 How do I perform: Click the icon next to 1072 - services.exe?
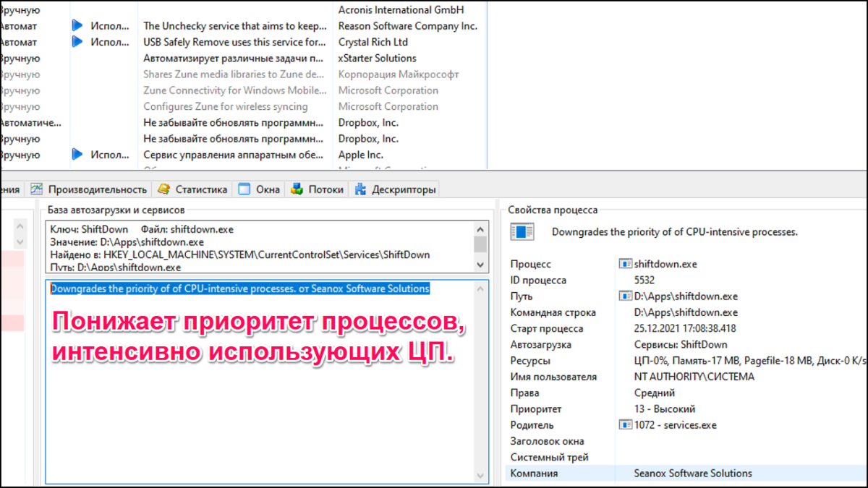point(625,425)
